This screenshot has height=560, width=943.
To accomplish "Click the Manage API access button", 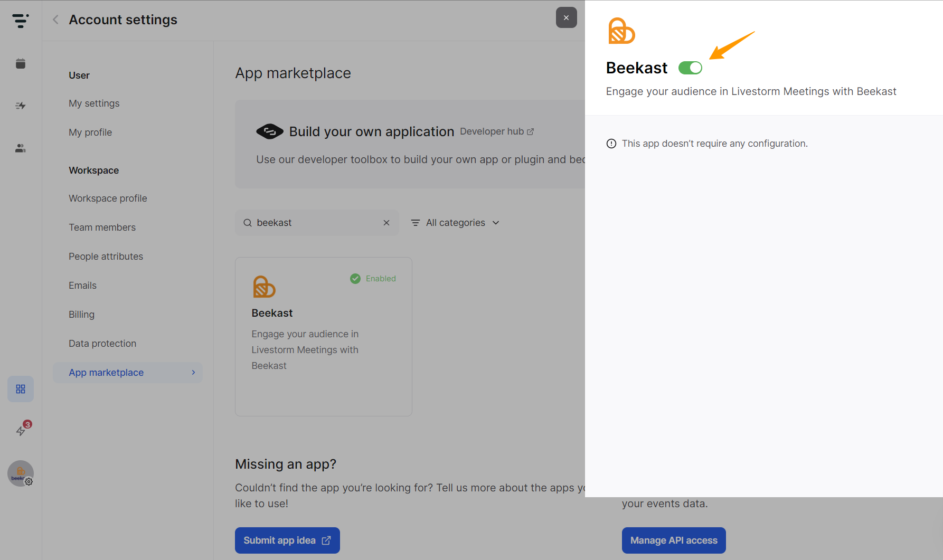I will click(x=674, y=540).
